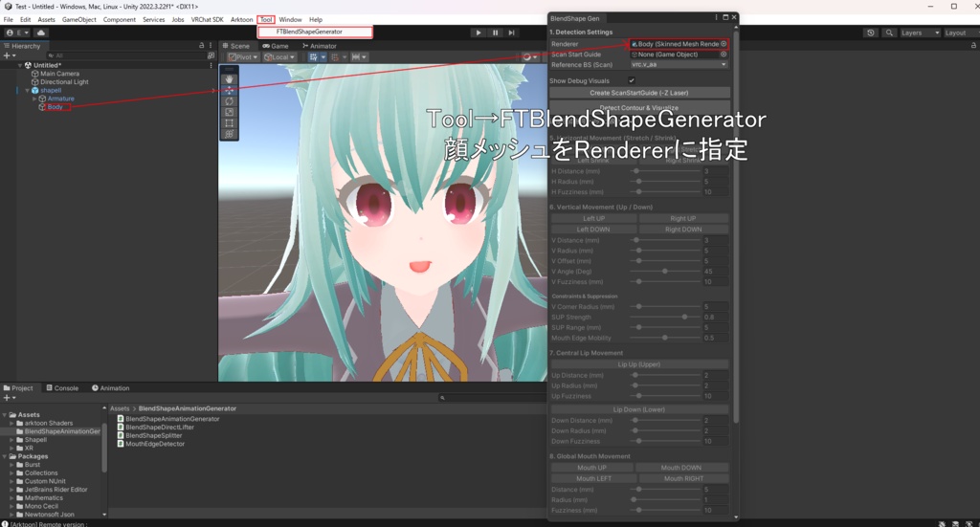Open Hierarchy panel three-dot options
This screenshot has height=527, width=980.
click(x=210, y=46)
